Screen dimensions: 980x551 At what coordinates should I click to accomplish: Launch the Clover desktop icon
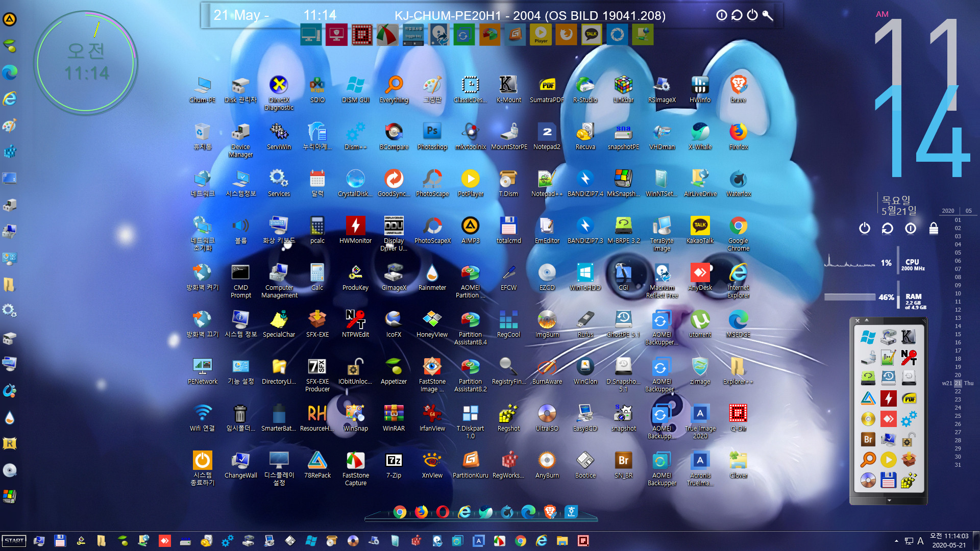(738, 465)
